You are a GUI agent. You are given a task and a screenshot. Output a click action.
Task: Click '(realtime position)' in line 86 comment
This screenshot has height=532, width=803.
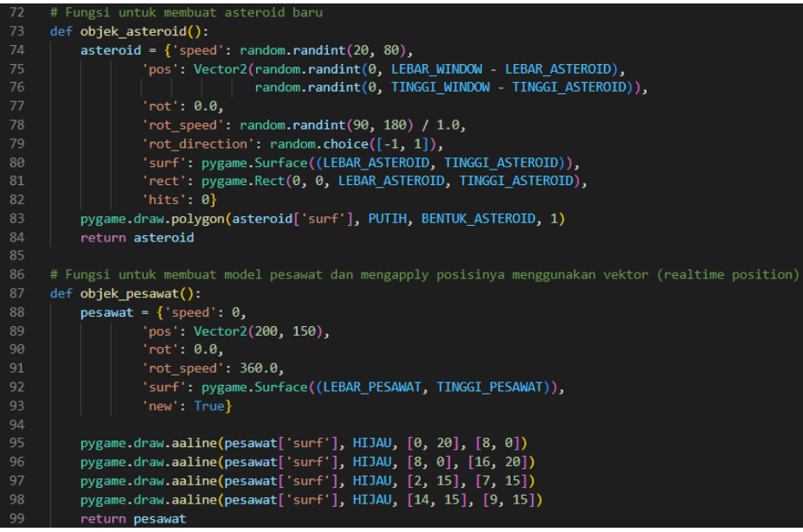(729, 274)
